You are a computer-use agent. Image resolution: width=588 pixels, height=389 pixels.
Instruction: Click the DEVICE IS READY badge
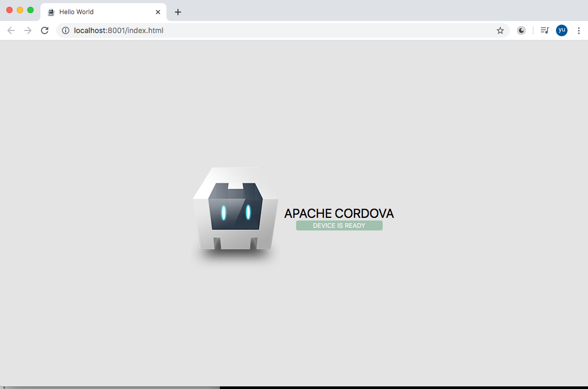339,225
